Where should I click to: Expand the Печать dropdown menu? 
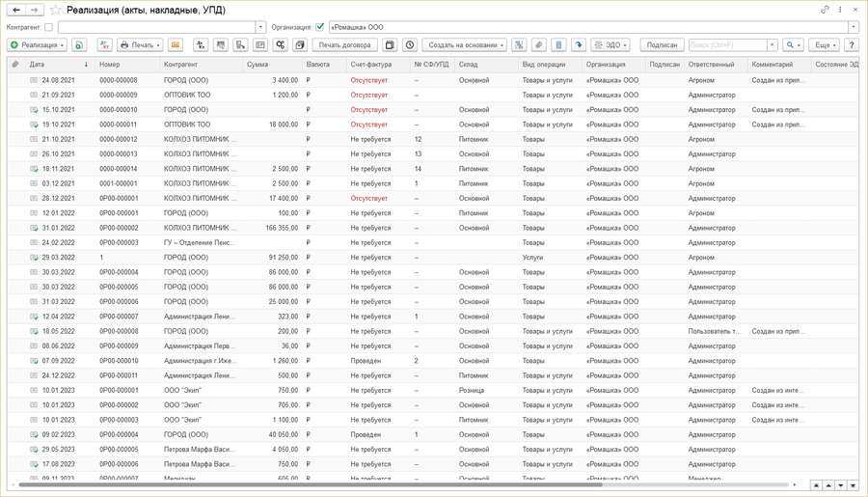point(140,45)
